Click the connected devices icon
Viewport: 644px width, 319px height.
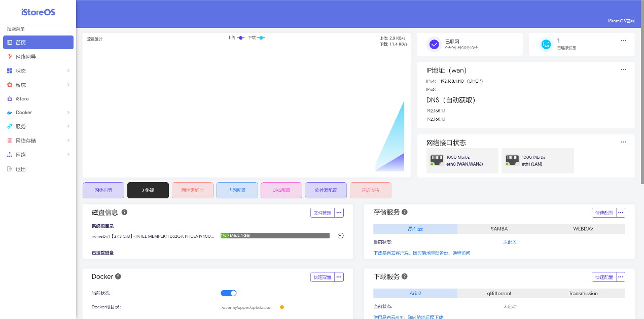tap(546, 45)
